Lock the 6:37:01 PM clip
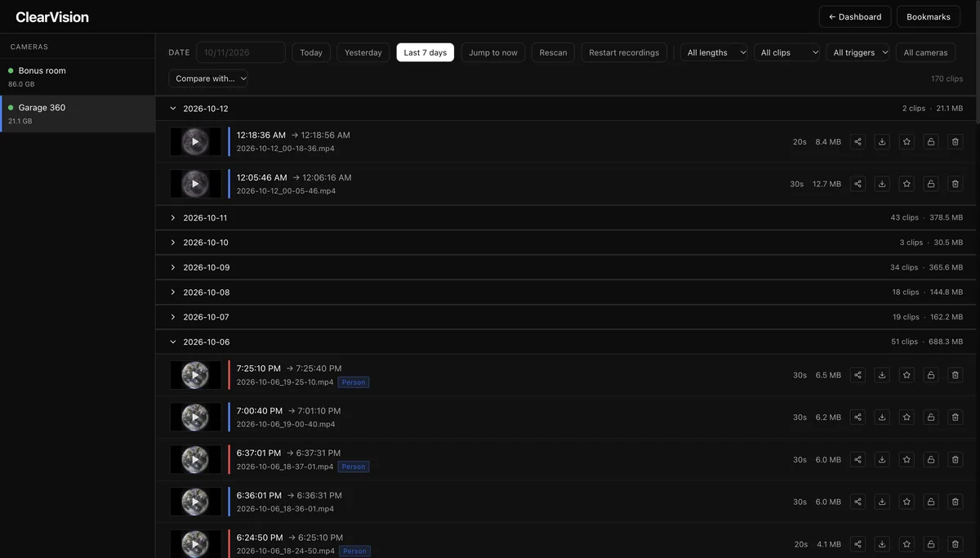The image size is (980, 558). point(931,460)
